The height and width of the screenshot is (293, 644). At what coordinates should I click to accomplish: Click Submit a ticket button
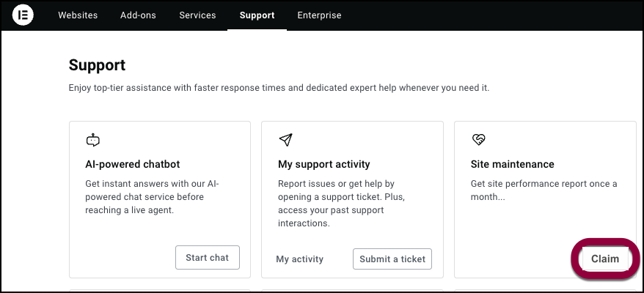(392, 259)
